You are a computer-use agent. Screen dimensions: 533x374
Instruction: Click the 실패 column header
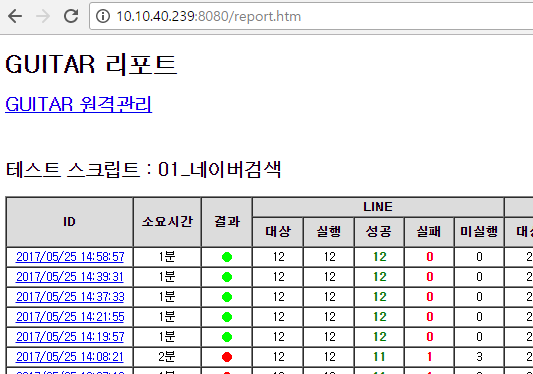(x=429, y=232)
